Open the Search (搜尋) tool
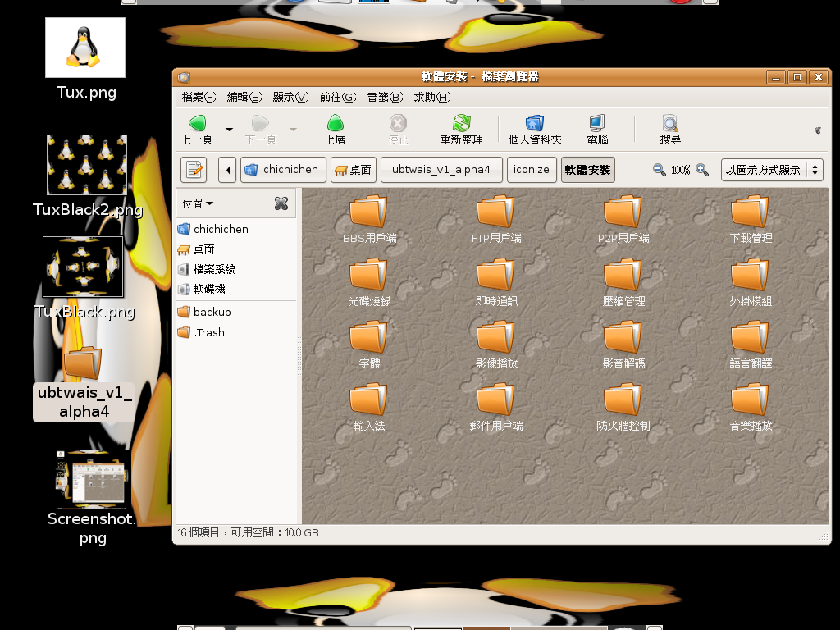The height and width of the screenshot is (630, 840). (670, 125)
